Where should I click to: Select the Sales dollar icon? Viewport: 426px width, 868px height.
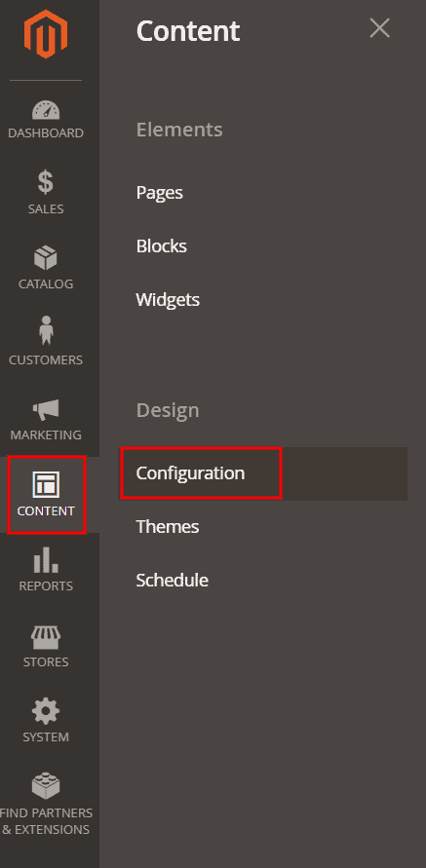(46, 183)
